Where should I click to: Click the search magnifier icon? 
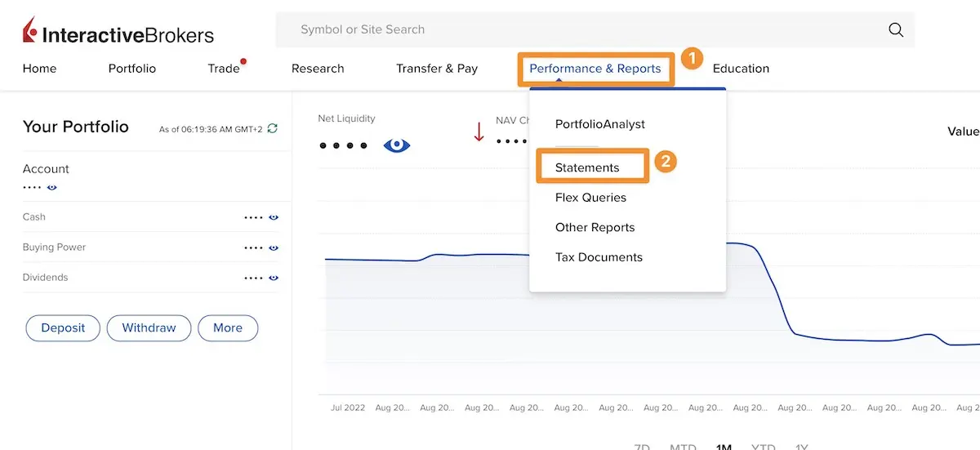pyautogui.click(x=896, y=30)
